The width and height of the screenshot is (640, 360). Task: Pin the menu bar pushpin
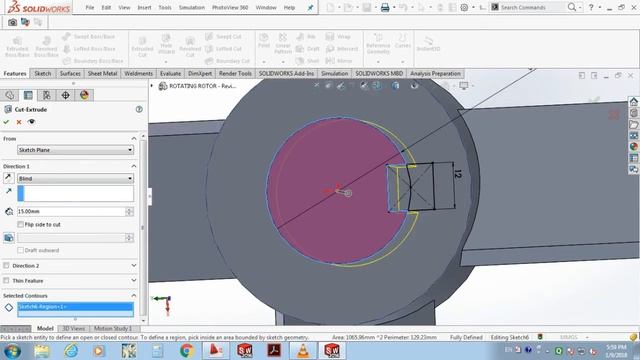(x=310, y=7)
